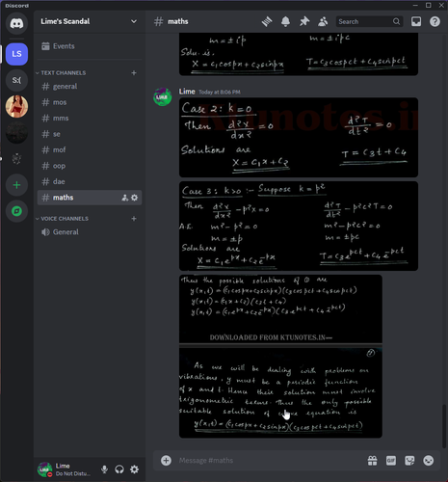448x482 pixels.
Task: Open the top partially visible notes image
Action: pyautogui.click(x=299, y=54)
